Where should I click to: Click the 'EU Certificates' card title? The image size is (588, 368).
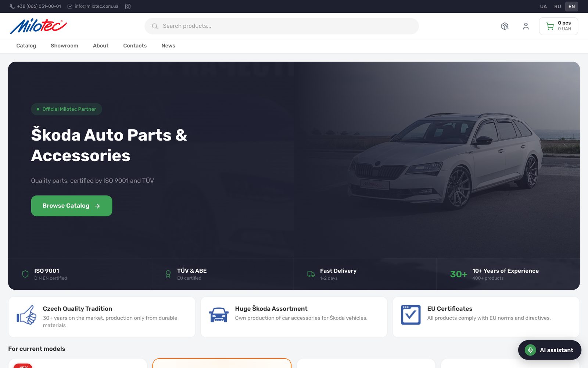pyautogui.click(x=450, y=309)
